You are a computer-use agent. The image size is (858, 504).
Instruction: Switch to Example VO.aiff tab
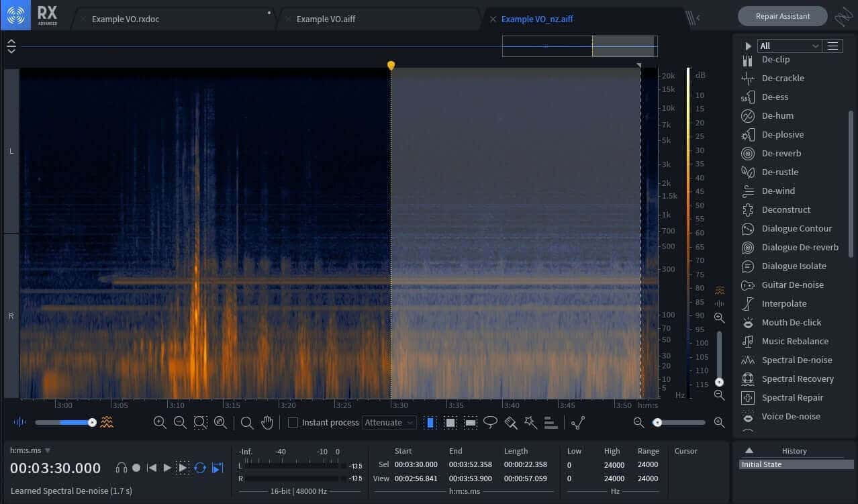pos(326,19)
